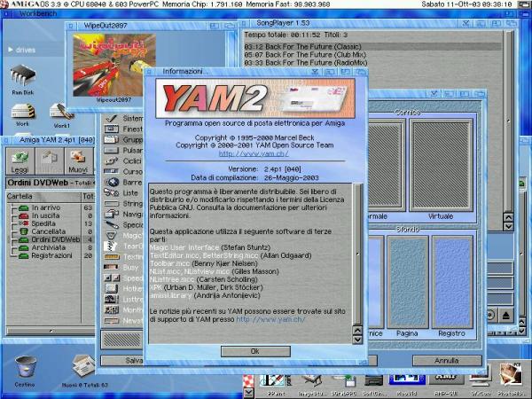Select the In arrivo folder
This screenshot has width=532, height=399.
(51, 207)
